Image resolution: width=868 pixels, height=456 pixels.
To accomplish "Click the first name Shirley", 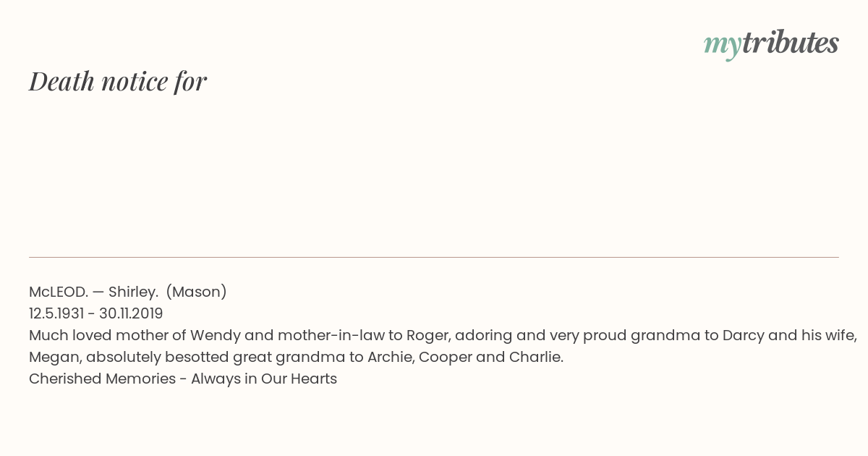I will pyautogui.click(x=134, y=292).
